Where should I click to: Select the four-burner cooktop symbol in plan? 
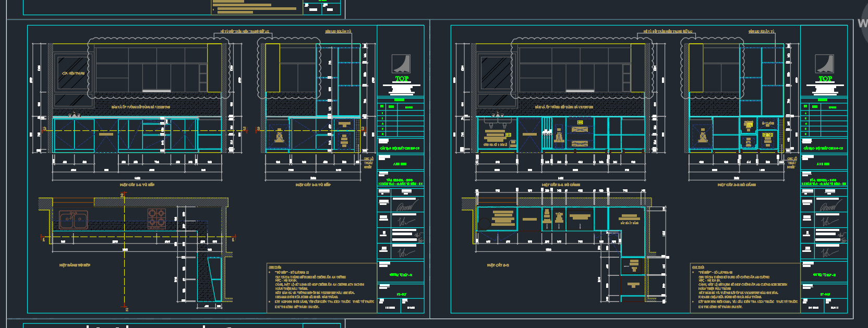156,219
